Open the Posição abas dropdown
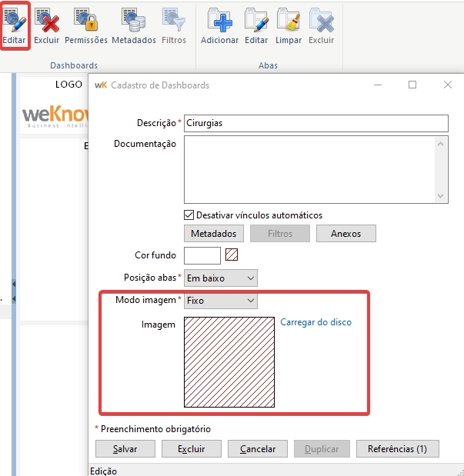 (x=221, y=278)
